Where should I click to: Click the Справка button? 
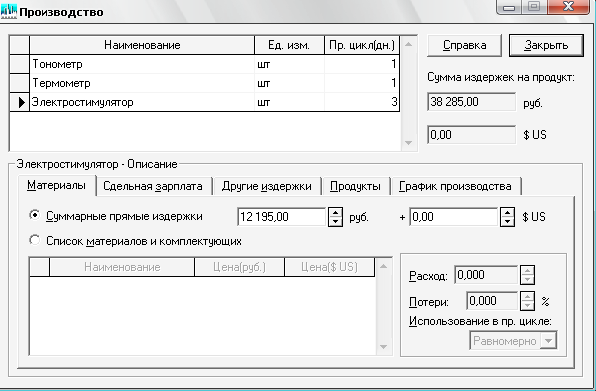(x=464, y=46)
